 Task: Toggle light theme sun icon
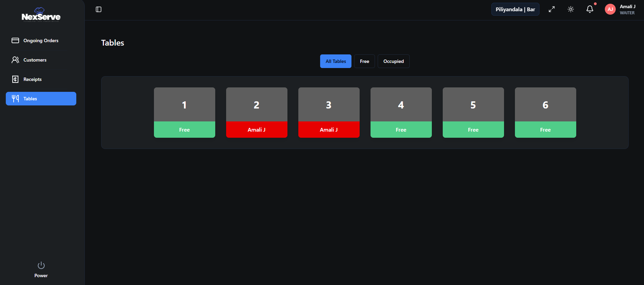(x=571, y=10)
